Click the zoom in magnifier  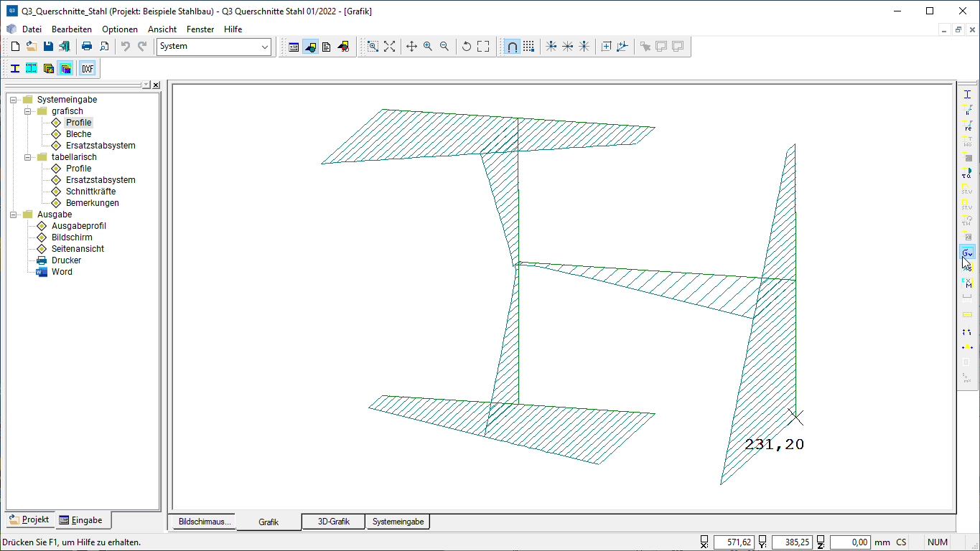(x=428, y=46)
